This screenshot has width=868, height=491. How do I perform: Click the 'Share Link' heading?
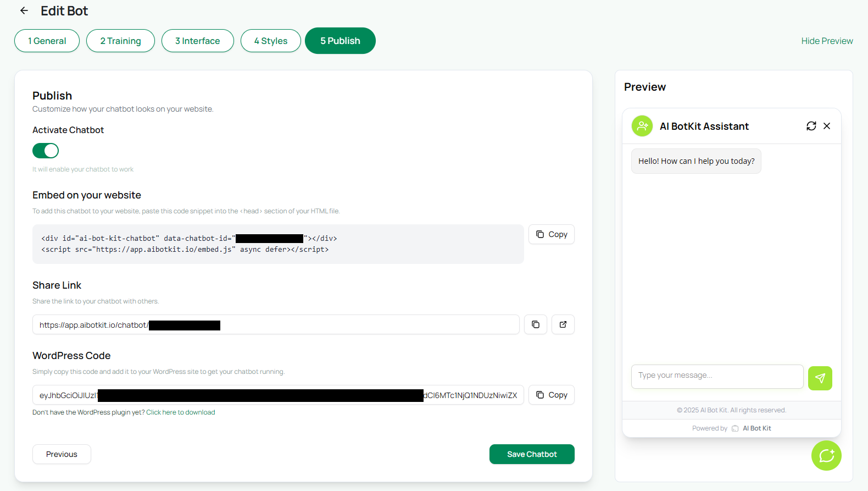pos(57,285)
